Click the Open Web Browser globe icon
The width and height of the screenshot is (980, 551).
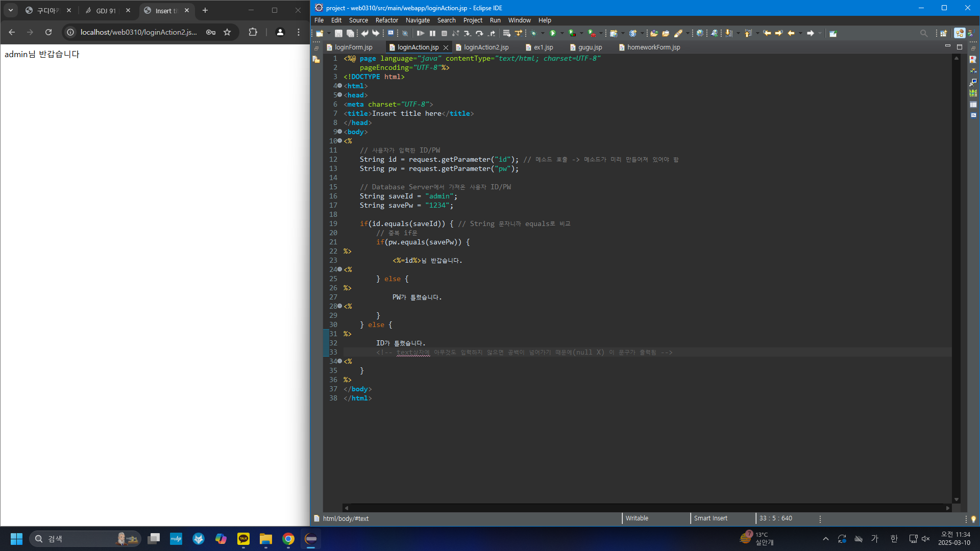click(x=700, y=33)
